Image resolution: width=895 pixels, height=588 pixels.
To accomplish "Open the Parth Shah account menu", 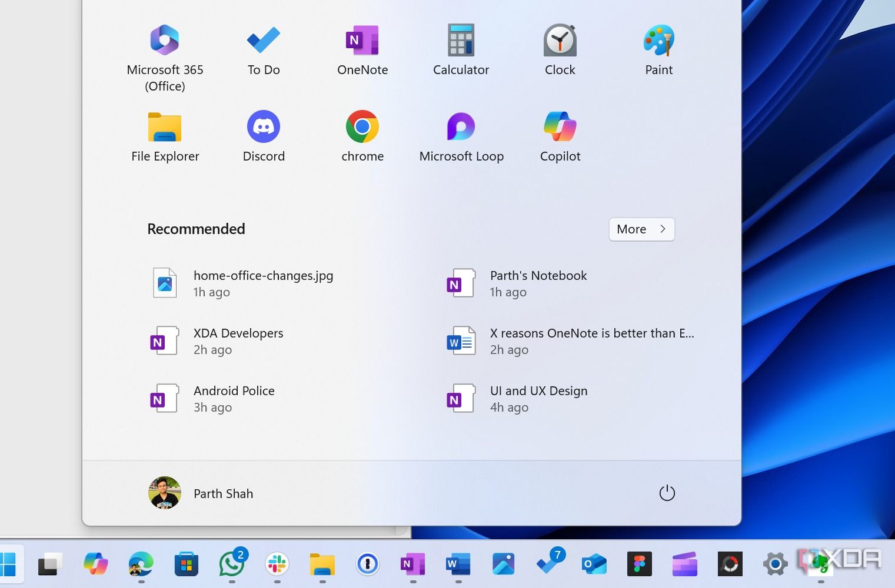I will tap(201, 493).
